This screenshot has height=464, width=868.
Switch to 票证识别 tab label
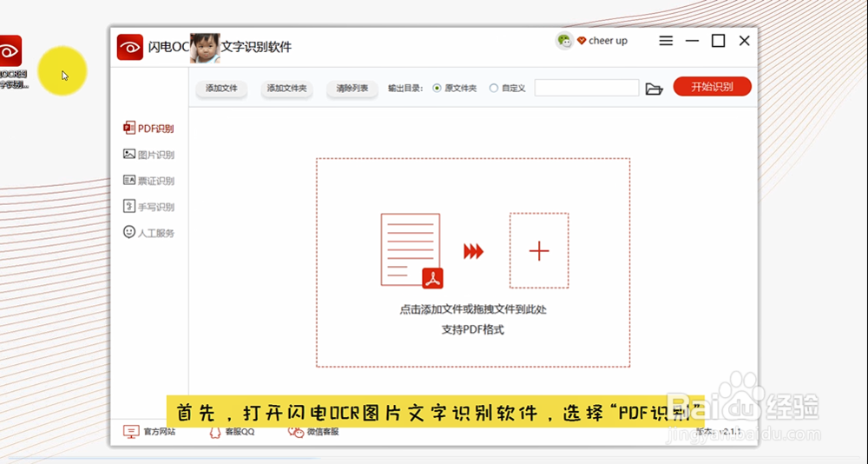(x=156, y=181)
